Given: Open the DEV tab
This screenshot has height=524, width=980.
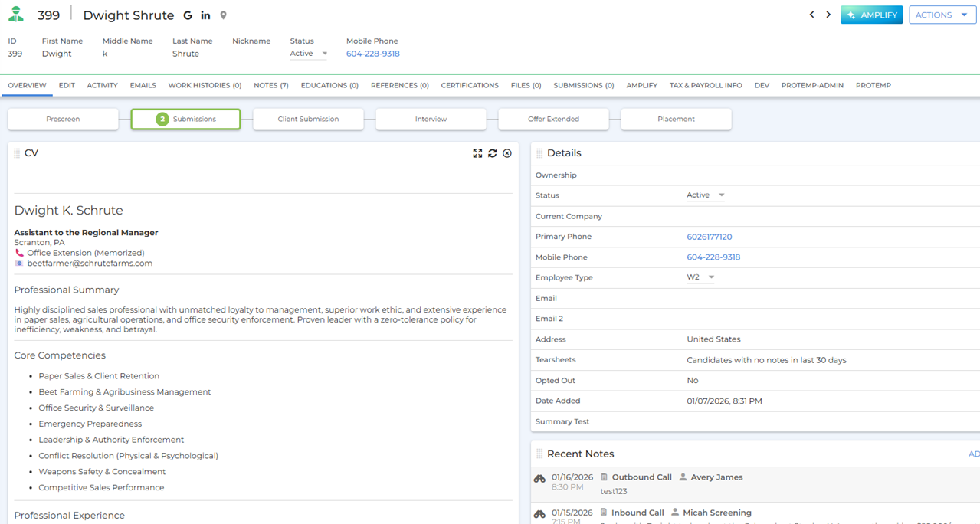Looking at the screenshot, I should click(x=762, y=85).
